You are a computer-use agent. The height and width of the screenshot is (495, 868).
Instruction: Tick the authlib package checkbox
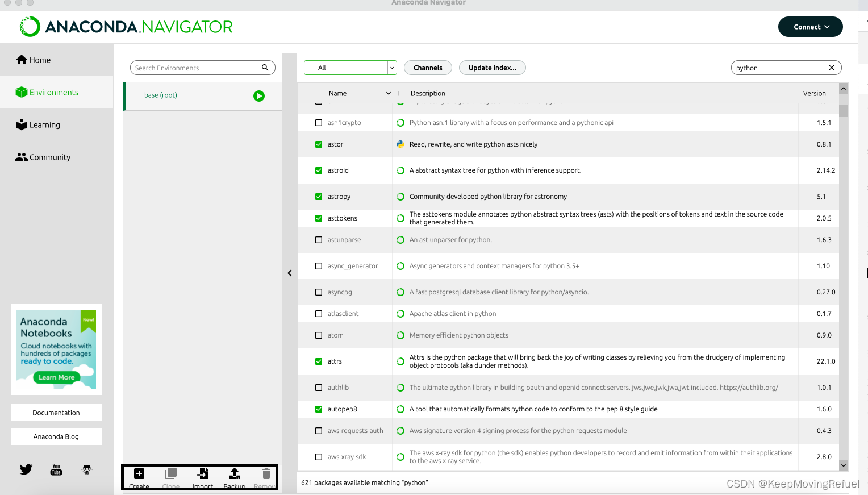319,388
